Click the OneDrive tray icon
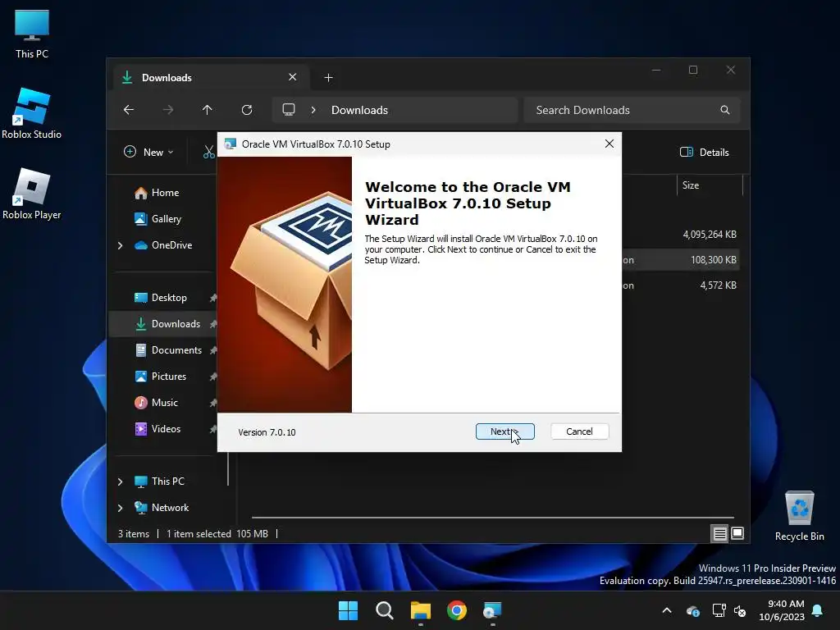 click(x=692, y=610)
